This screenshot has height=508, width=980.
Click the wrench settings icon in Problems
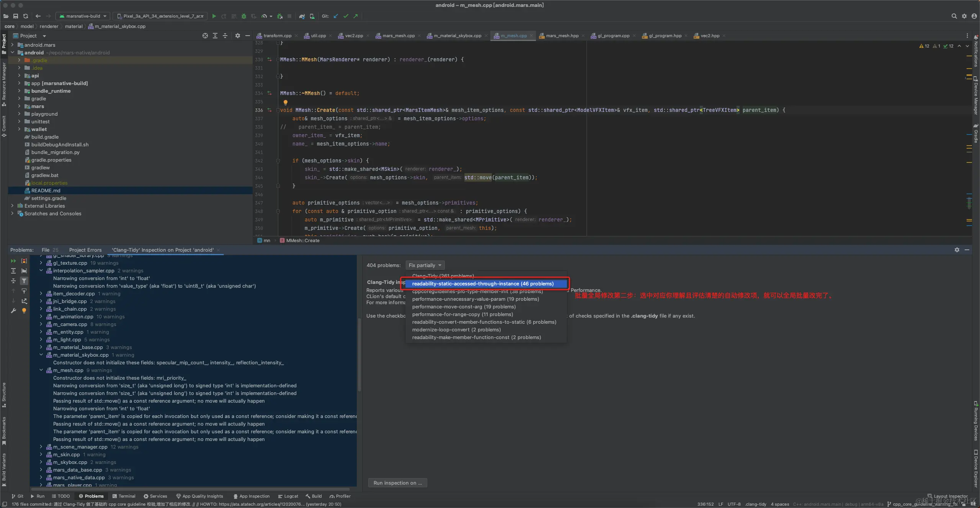[13, 311]
